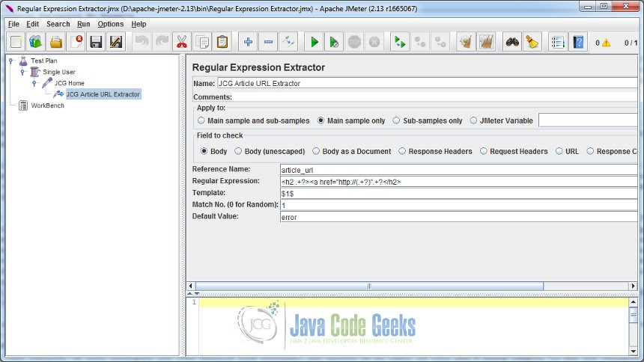Select URL field radio button
The width and height of the screenshot is (644, 362).
tap(559, 151)
